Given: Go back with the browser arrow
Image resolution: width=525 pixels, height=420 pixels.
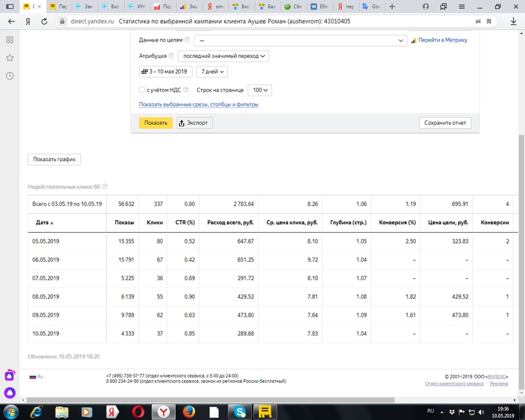Looking at the screenshot, I should coord(11,21).
